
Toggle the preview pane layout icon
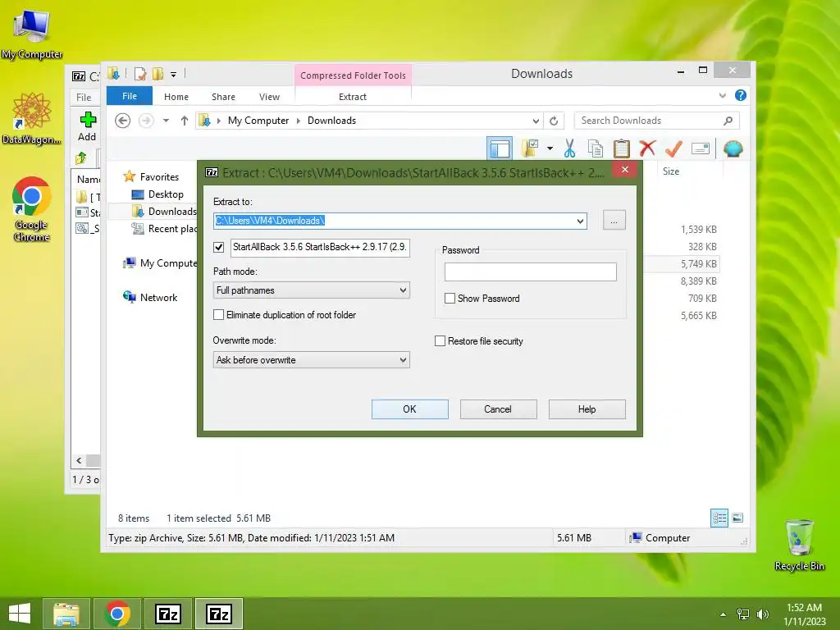pos(500,148)
